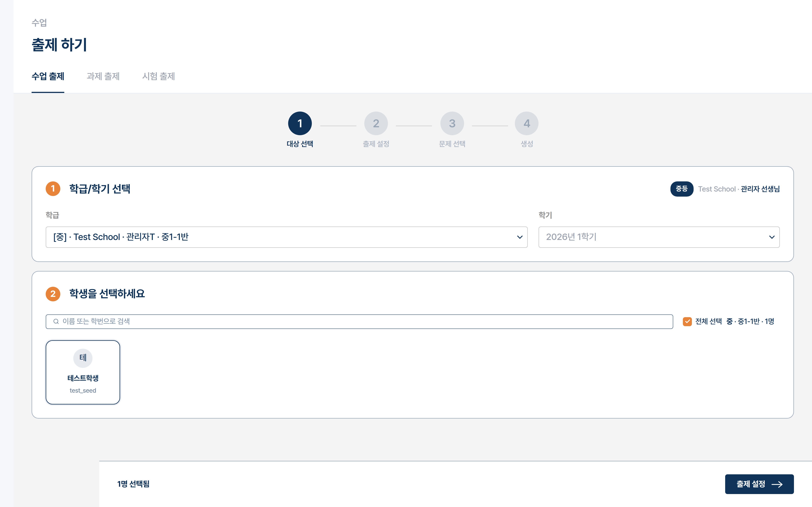Open the 학기 semester dropdown 2026년 1학기
The image size is (812, 507).
(659, 237)
